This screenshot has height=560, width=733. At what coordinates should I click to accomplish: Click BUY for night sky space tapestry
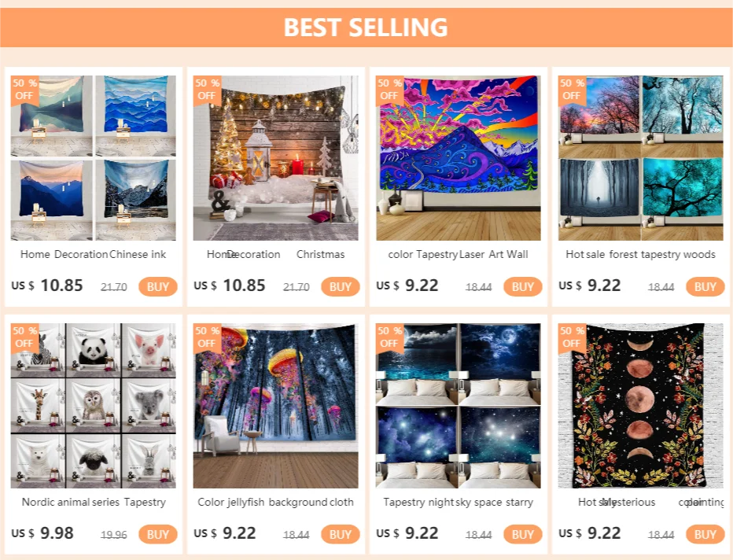523,534
